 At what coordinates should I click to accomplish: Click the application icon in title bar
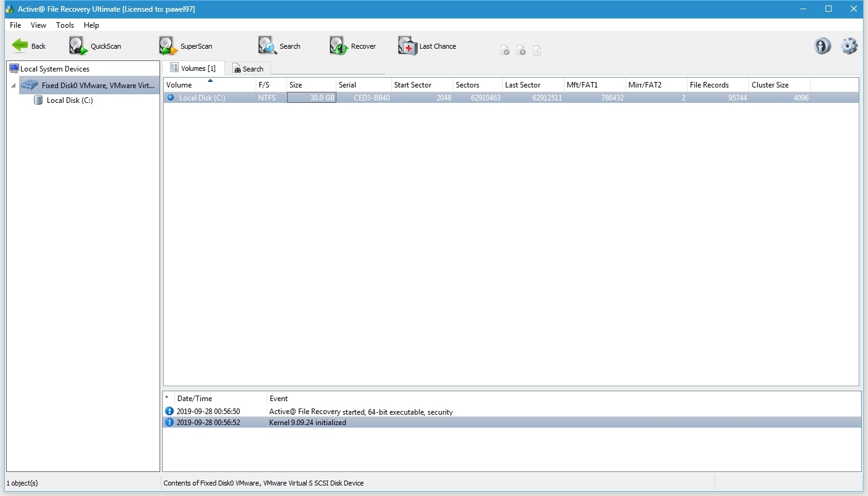[x=9, y=9]
